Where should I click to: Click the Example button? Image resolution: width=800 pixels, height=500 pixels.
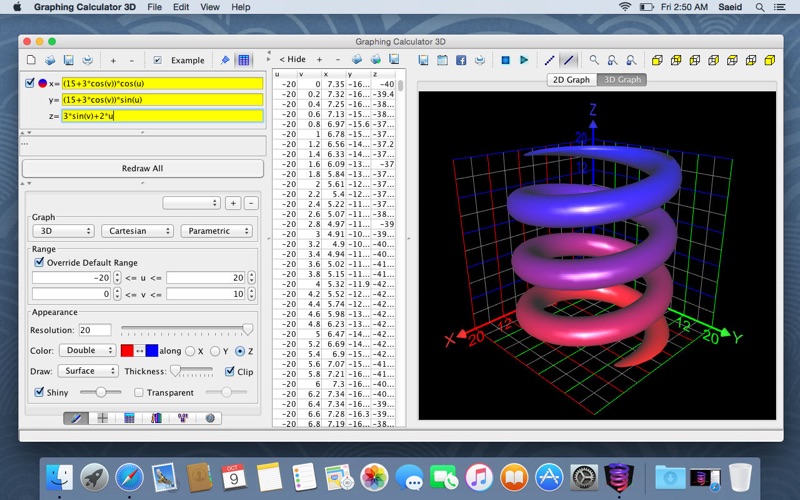(x=187, y=60)
